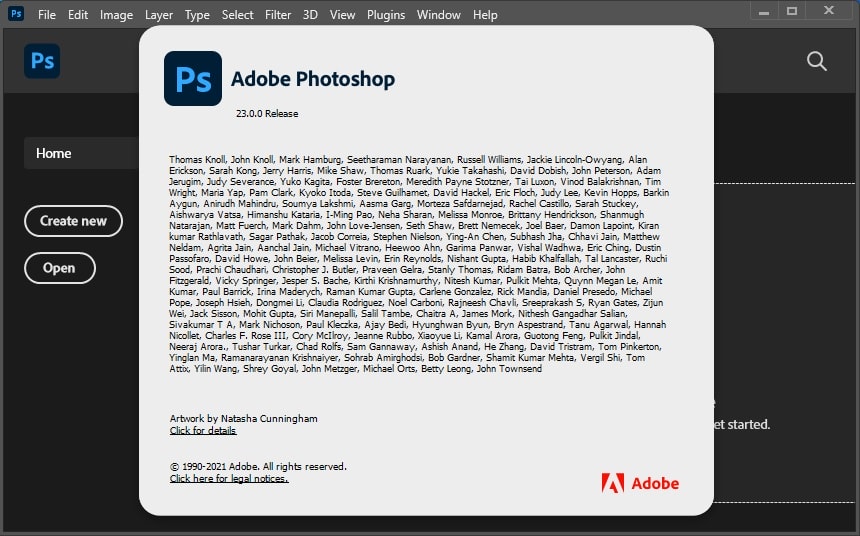Minimize the Photoshop window
The height and width of the screenshot is (536, 860).
click(763, 12)
